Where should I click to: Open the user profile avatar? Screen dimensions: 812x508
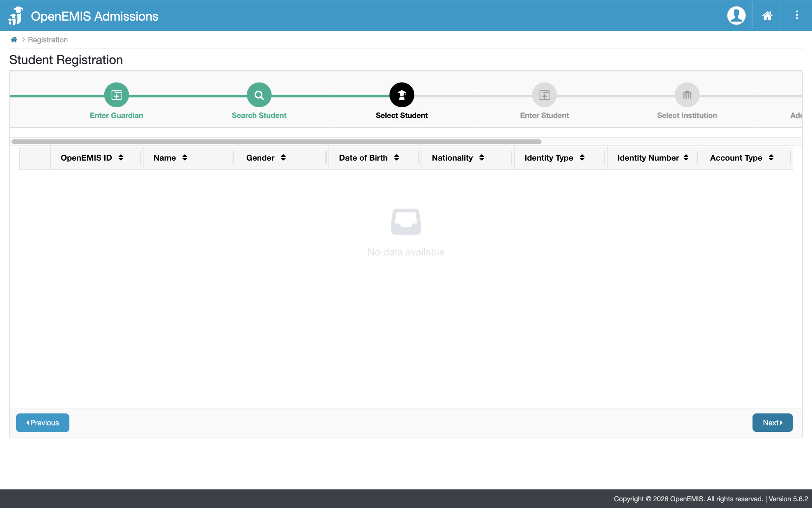736,16
